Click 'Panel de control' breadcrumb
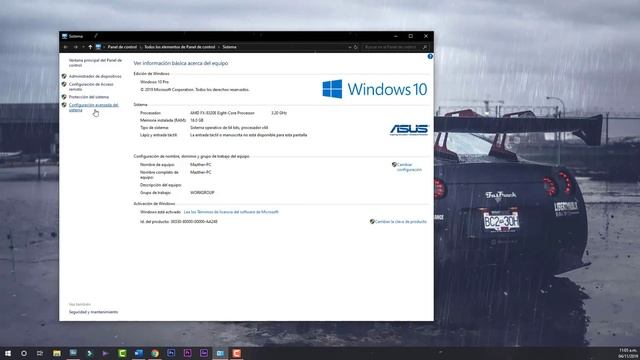The image size is (640, 360). 122,47
